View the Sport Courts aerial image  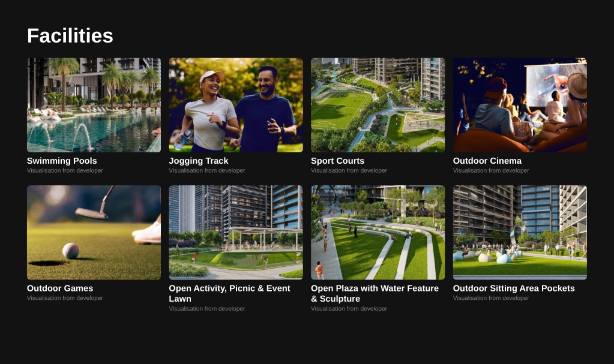click(378, 106)
